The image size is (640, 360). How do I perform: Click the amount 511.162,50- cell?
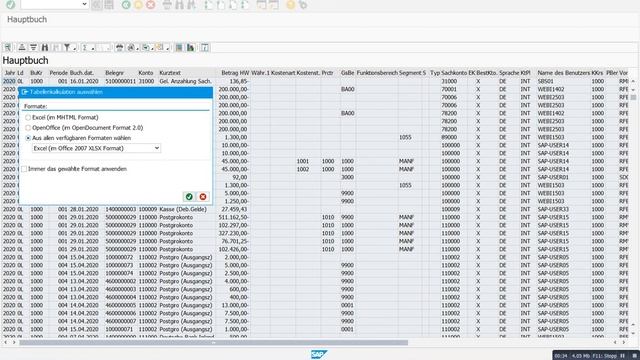[234, 217]
